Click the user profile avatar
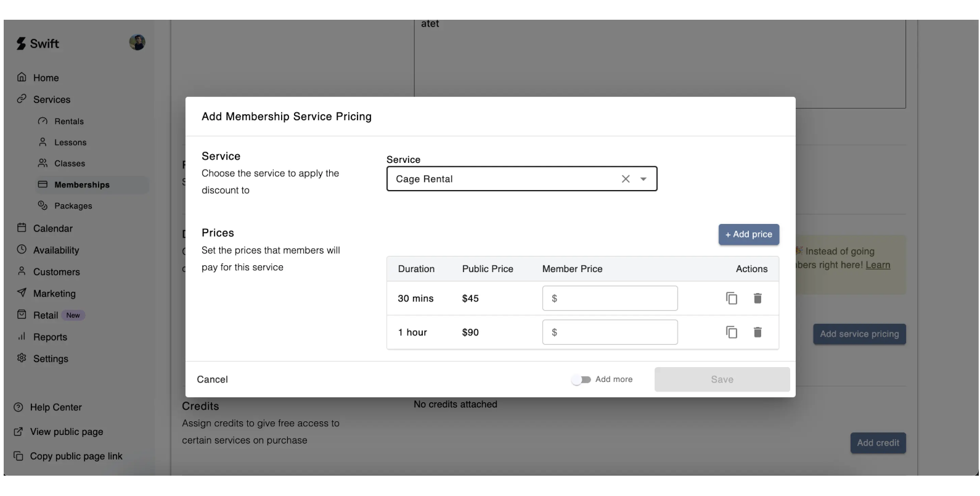Viewport: 980px width, 496px height. [137, 43]
